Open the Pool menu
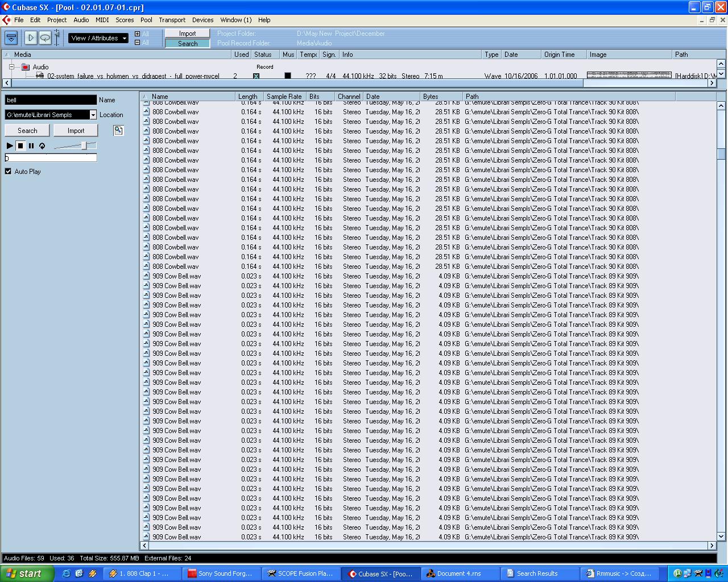 pyautogui.click(x=146, y=20)
